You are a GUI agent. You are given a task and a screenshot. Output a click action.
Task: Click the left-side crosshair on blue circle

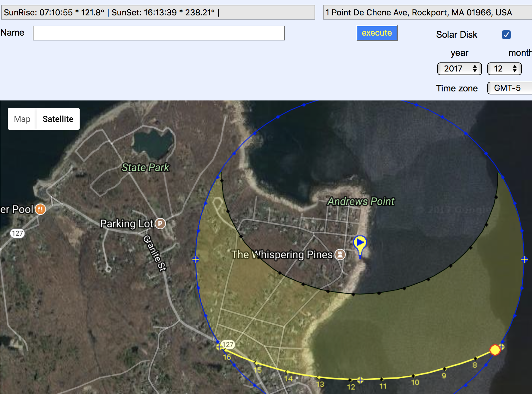tap(196, 259)
